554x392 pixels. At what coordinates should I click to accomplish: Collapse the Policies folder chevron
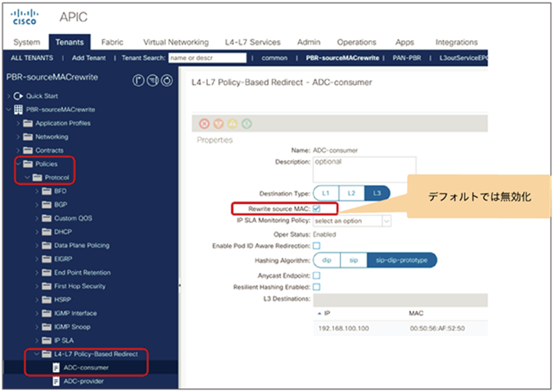[18, 163]
